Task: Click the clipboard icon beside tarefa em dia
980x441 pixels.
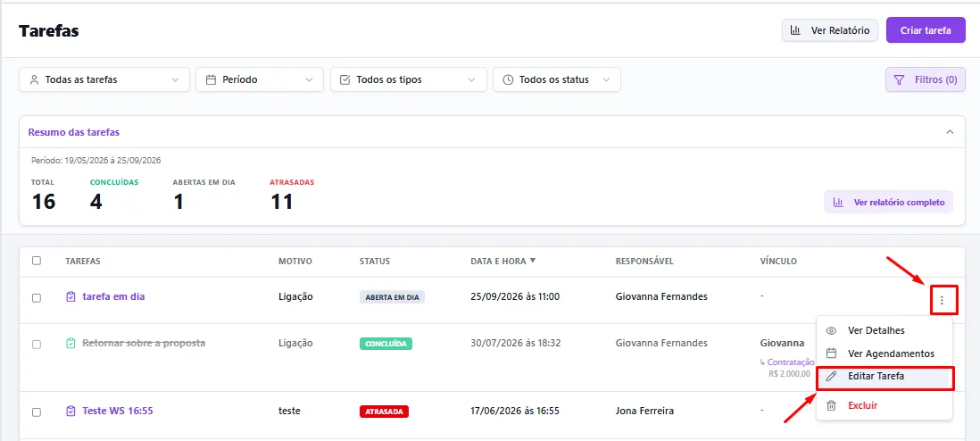Action: 71,297
